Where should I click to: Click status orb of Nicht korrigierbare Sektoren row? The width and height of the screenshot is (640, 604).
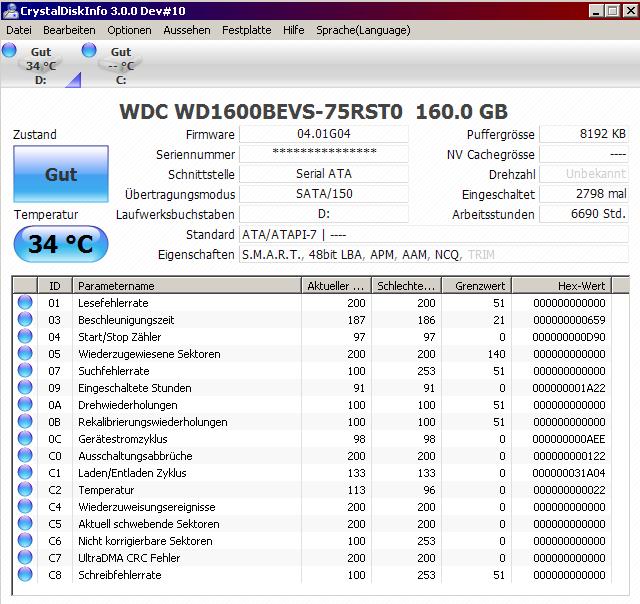coord(25,541)
